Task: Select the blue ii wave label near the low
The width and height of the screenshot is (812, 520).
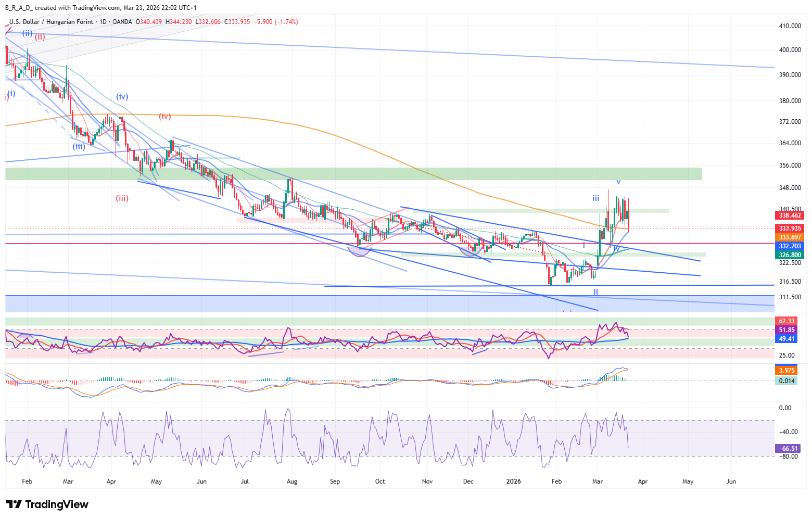Action: pos(595,292)
